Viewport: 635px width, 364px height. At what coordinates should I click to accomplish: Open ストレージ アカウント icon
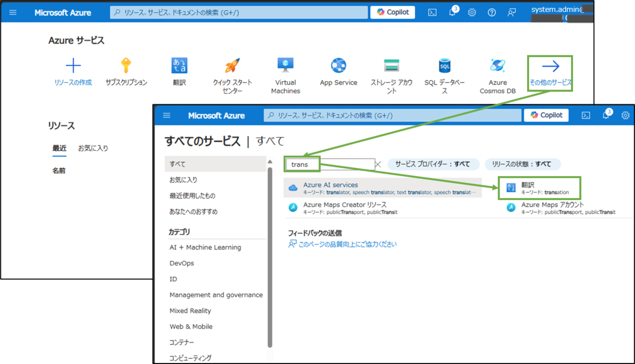coord(392,66)
